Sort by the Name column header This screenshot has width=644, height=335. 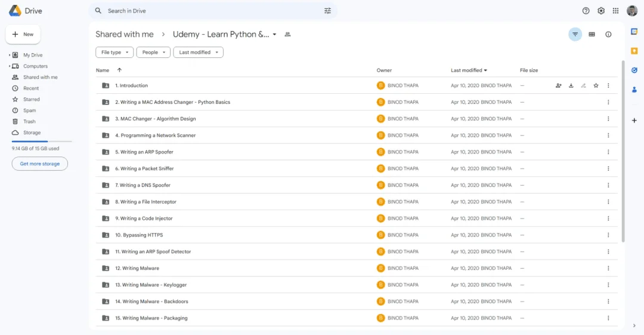103,70
